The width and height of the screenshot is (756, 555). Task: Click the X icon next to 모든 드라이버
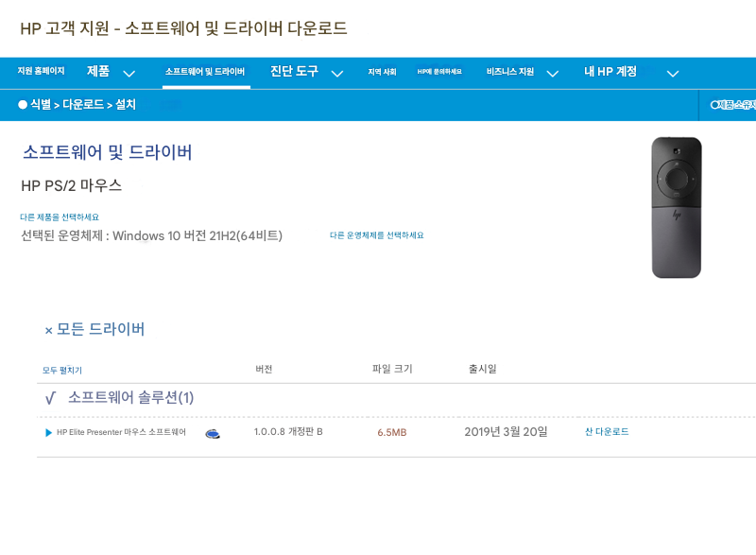pos(48,331)
